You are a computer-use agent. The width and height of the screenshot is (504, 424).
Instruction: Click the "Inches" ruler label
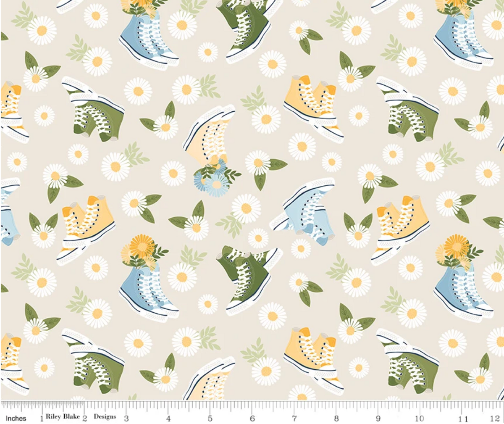pyautogui.click(x=16, y=419)
